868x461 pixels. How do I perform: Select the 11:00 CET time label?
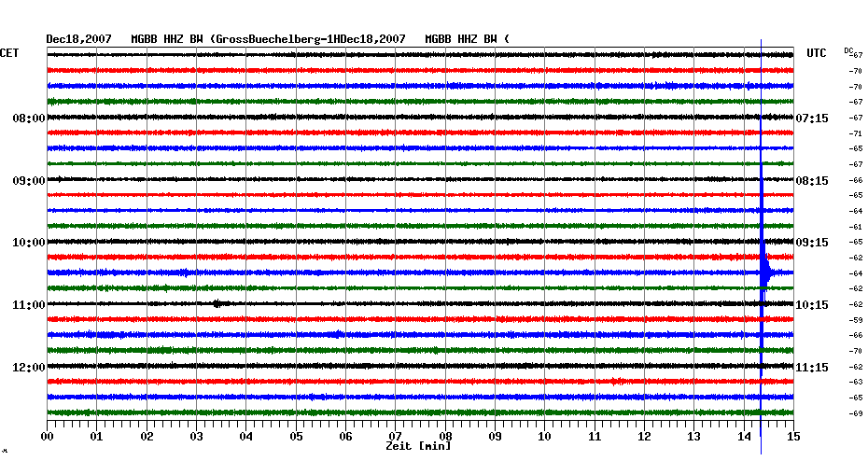click(29, 305)
